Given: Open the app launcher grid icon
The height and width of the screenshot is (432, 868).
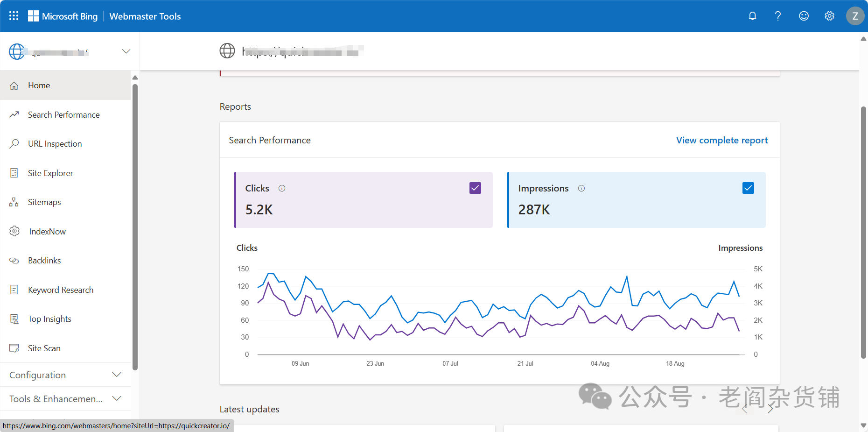Looking at the screenshot, I should point(14,16).
